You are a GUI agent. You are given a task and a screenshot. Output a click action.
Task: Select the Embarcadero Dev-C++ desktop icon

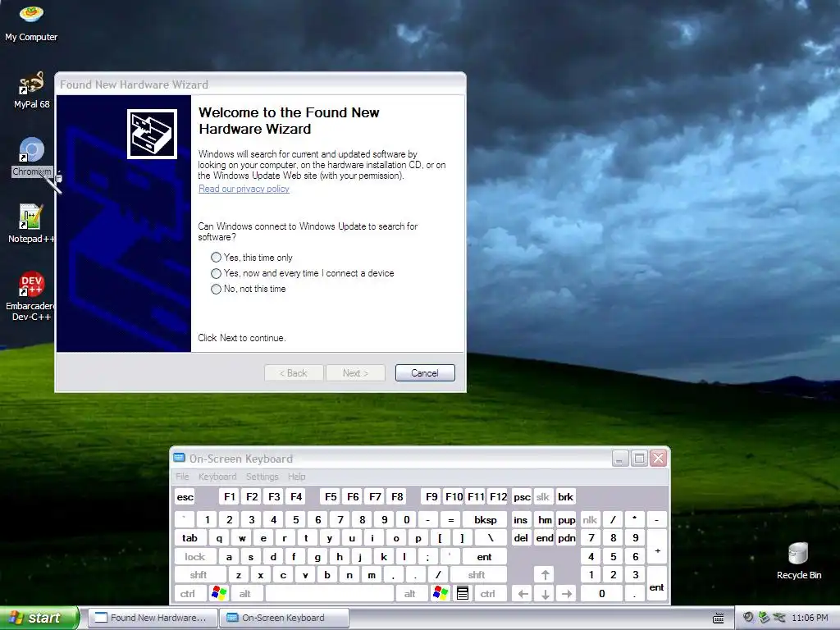point(31,295)
